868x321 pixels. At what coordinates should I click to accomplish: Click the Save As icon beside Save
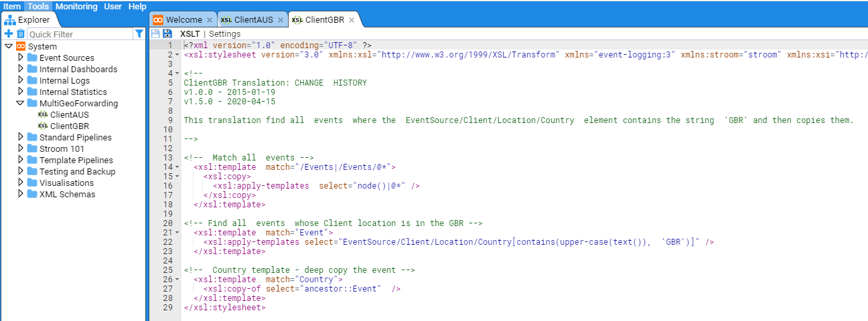coord(167,33)
